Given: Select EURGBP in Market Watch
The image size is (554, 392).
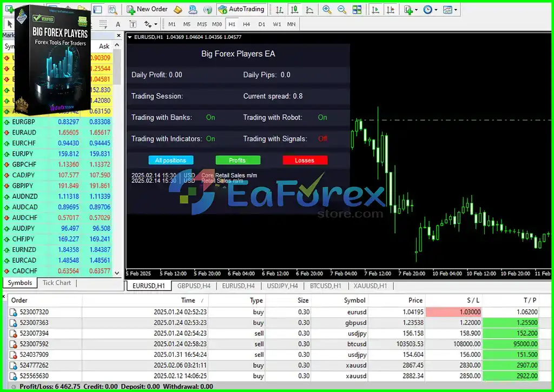Looking at the screenshot, I should point(24,122).
